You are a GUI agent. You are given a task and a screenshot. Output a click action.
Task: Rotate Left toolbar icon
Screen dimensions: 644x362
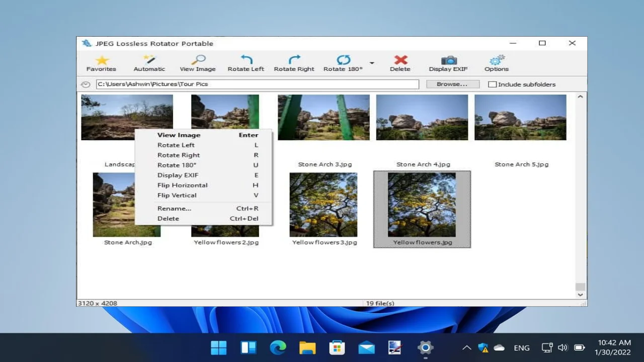(246, 60)
